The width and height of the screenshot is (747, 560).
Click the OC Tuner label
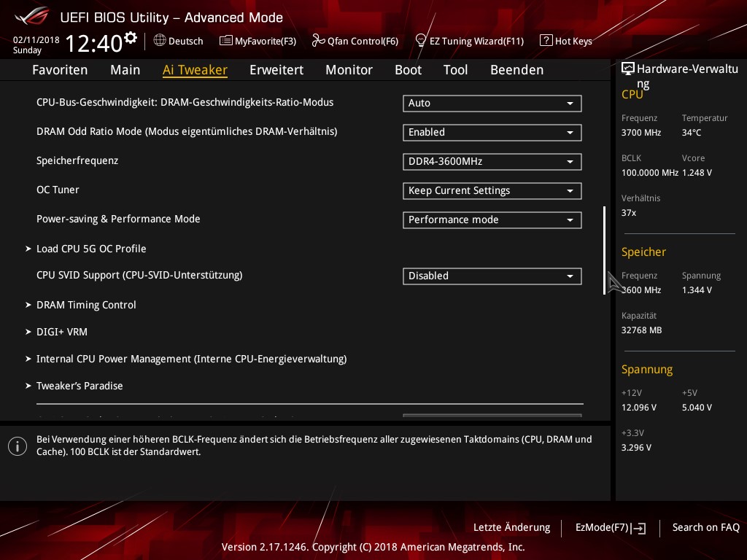click(58, 190)
